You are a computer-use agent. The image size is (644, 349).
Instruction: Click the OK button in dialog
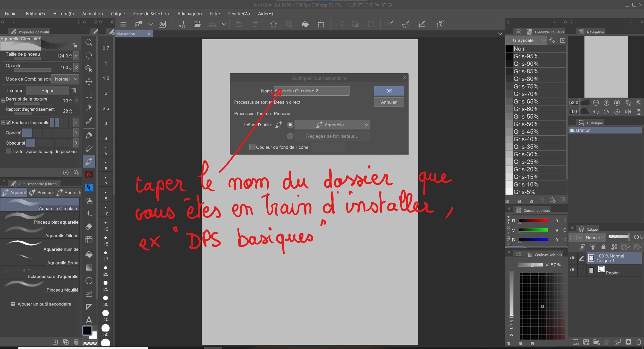(x=388, y=91)
